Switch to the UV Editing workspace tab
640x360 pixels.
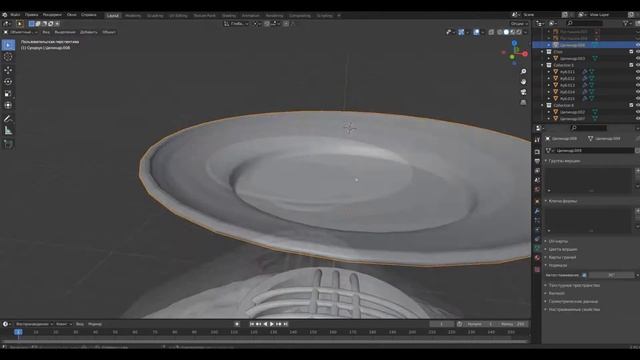[178, 16]
